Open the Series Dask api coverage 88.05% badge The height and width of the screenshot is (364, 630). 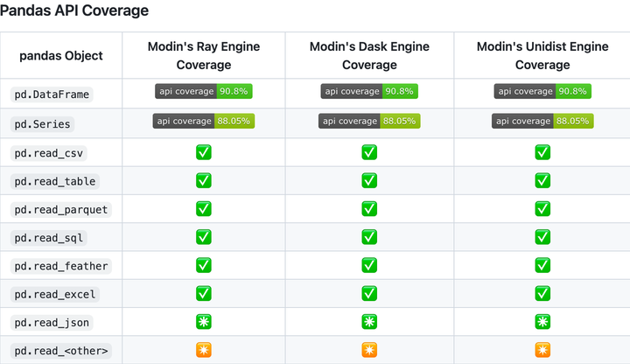tap(369, 121)
